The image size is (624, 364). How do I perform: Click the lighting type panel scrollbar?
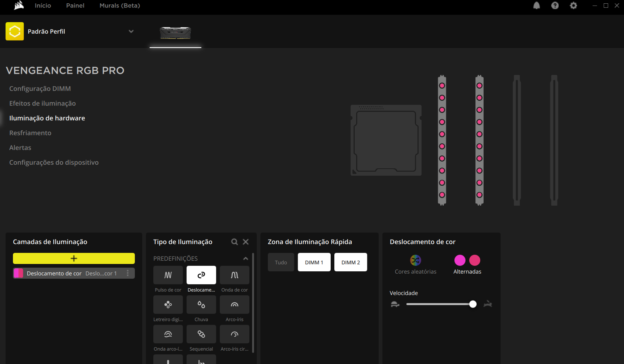pos(253,303)
